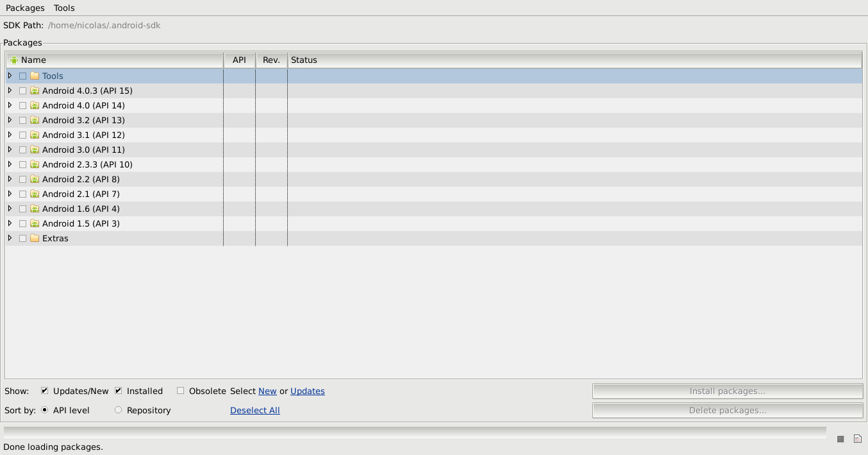Viewport: 868px width, 455px height.
Task: Click the Android 1.6 platform folder icon
Action: tap(35, 209)
